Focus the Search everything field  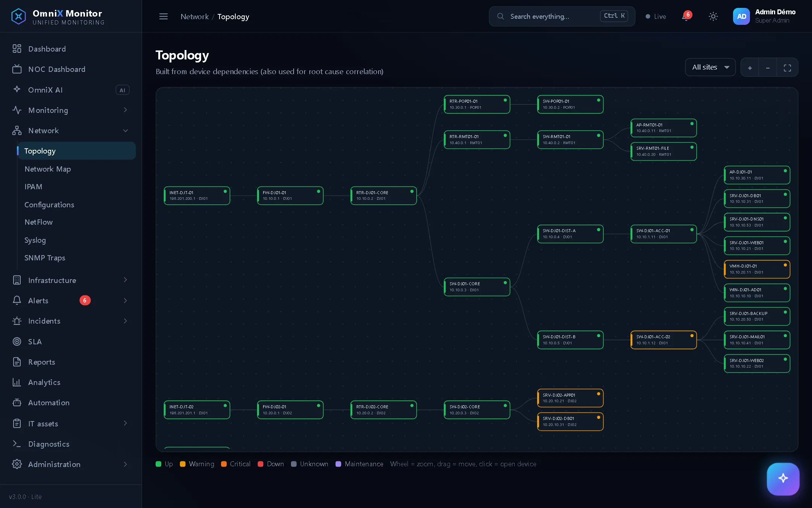click(x=562, y=16)
